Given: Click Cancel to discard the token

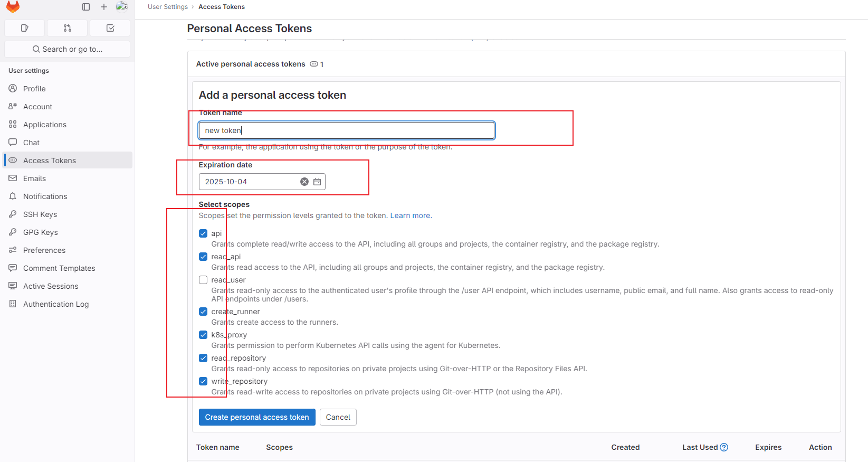Looking at the screenshot, I should [338, 417].
